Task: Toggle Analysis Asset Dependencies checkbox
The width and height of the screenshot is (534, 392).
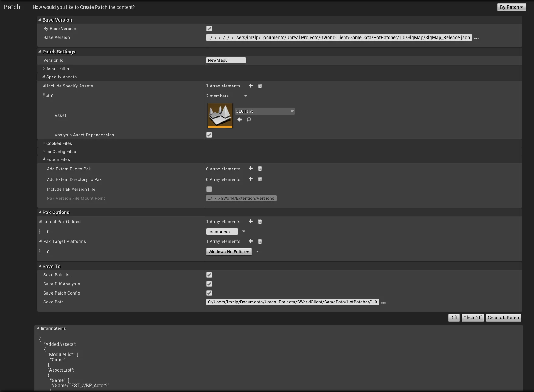Action: 209,135
